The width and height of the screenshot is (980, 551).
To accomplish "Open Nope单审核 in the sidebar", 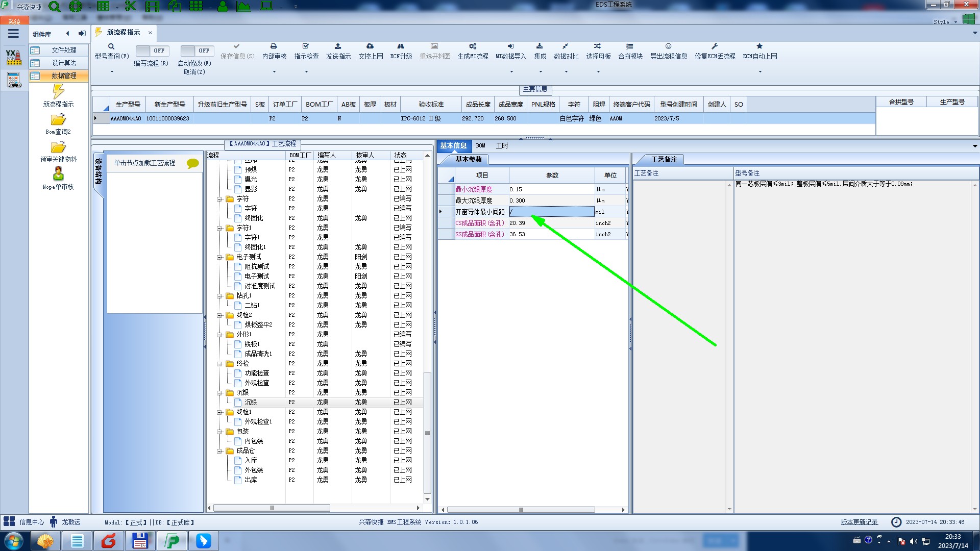I will pyautogui.click(x=58, y=174).
